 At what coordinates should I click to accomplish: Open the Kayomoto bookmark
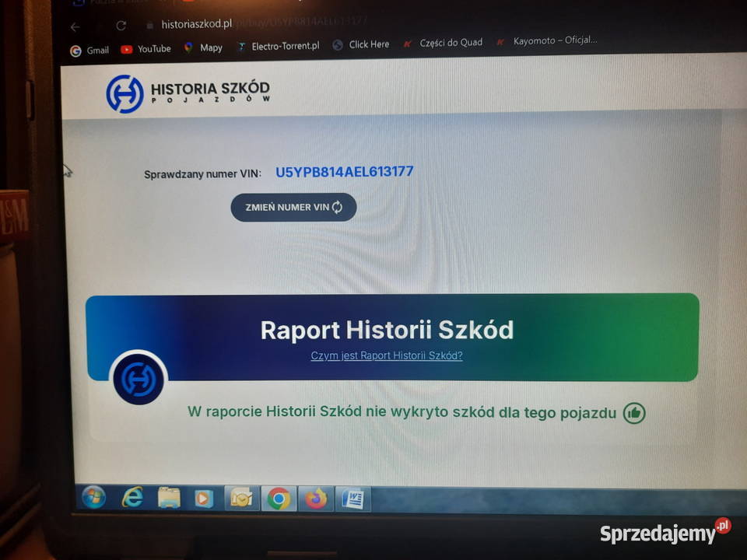(x=546, y=41)
